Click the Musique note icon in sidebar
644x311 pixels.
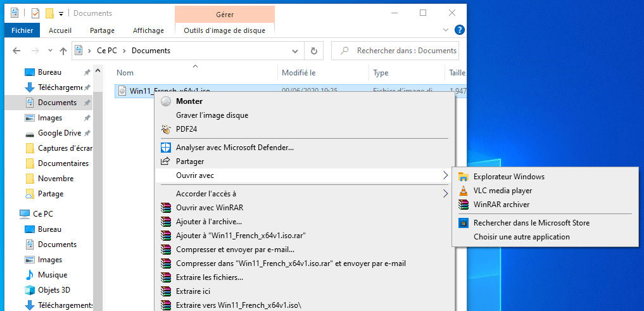point(30,275)
